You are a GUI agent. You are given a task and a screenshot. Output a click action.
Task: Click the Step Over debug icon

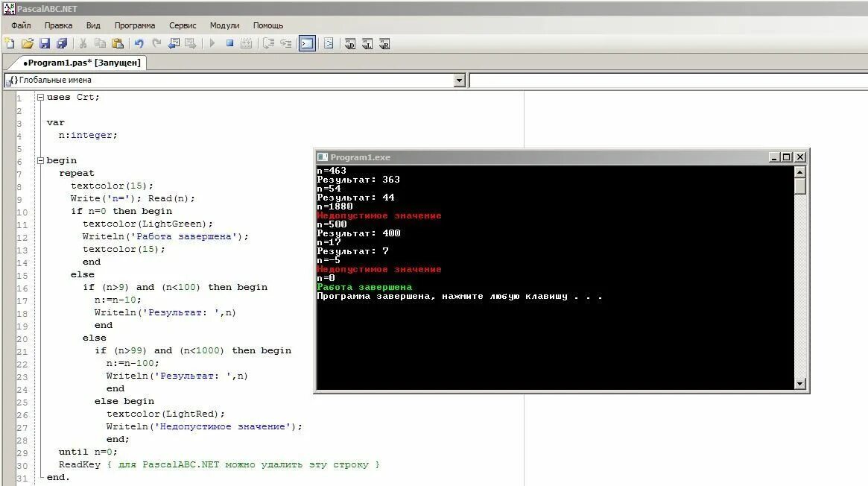(x=268, y=43)
